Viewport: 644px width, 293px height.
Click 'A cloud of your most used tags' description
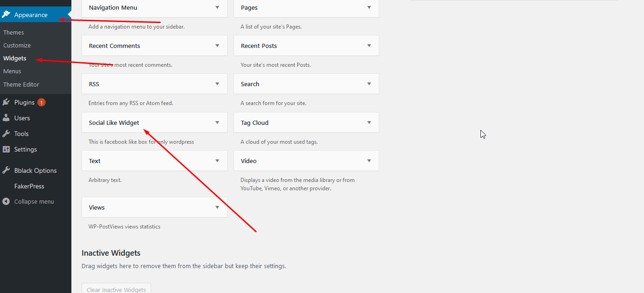[x=279, y=142]
